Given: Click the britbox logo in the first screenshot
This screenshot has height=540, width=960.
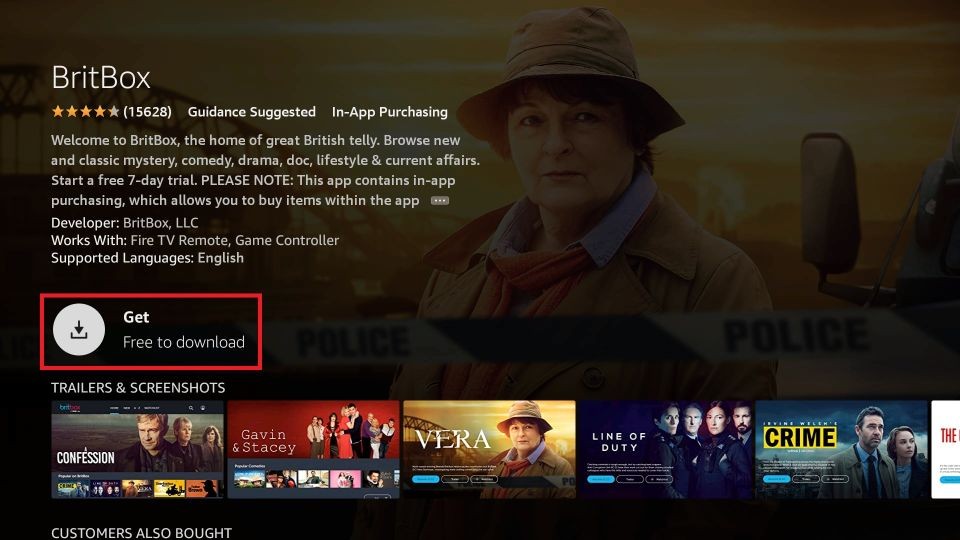Looking at the screenshot, I should coord(70,408).
